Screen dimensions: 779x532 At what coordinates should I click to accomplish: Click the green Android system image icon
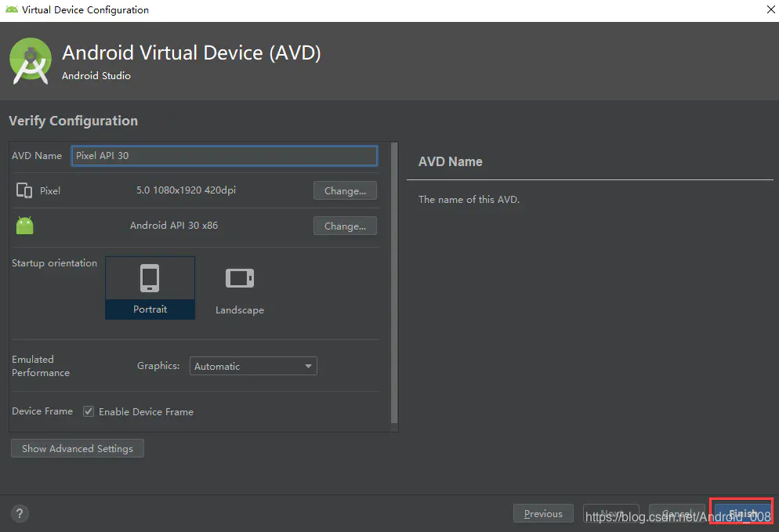24,226
